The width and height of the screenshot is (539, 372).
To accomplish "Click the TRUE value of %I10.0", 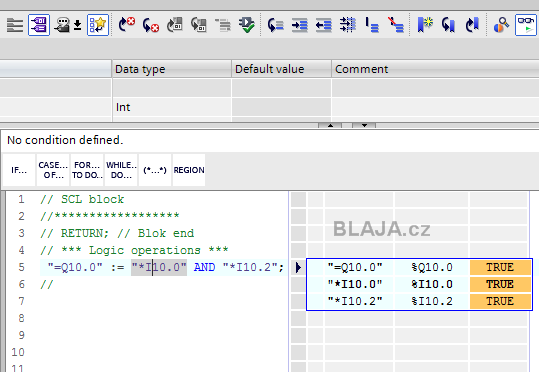I will (500, 284).
